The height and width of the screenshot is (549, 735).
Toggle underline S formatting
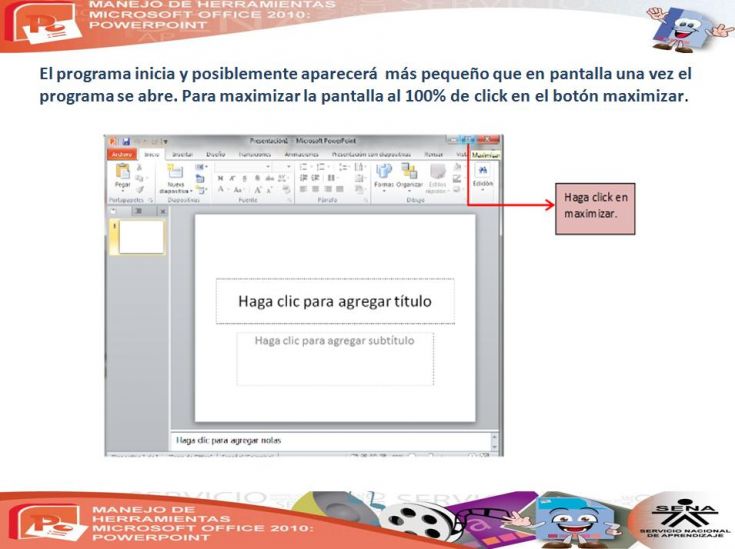point(244,179)
